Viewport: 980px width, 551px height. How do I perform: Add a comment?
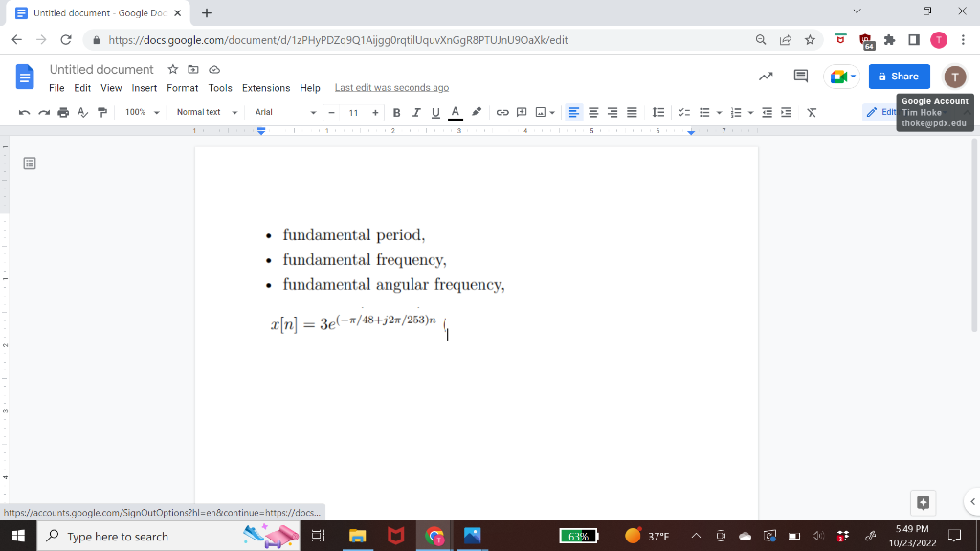coord(520,112)
